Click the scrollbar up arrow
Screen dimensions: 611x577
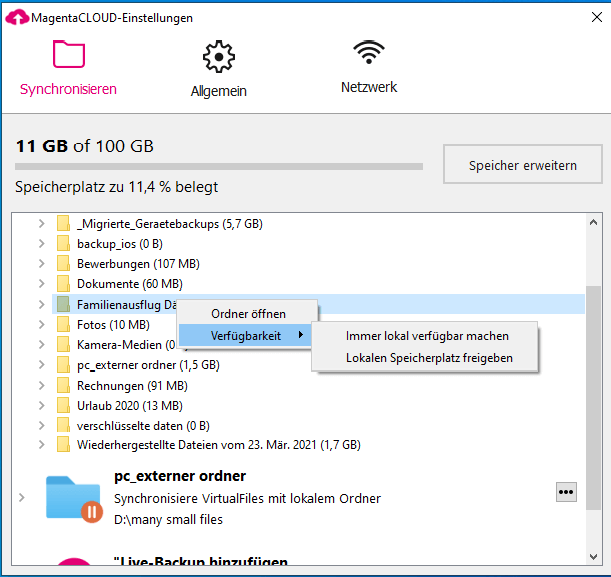click(593, 222)
